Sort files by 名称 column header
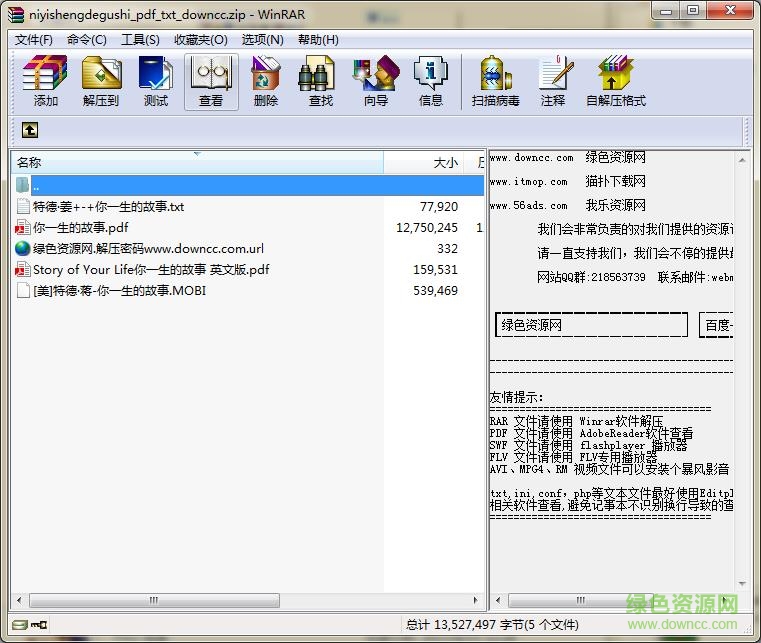 [x=197, y=163]
